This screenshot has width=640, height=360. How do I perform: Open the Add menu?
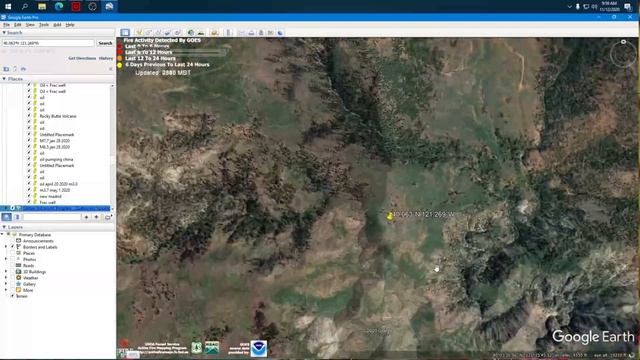(x=57, y=25)
